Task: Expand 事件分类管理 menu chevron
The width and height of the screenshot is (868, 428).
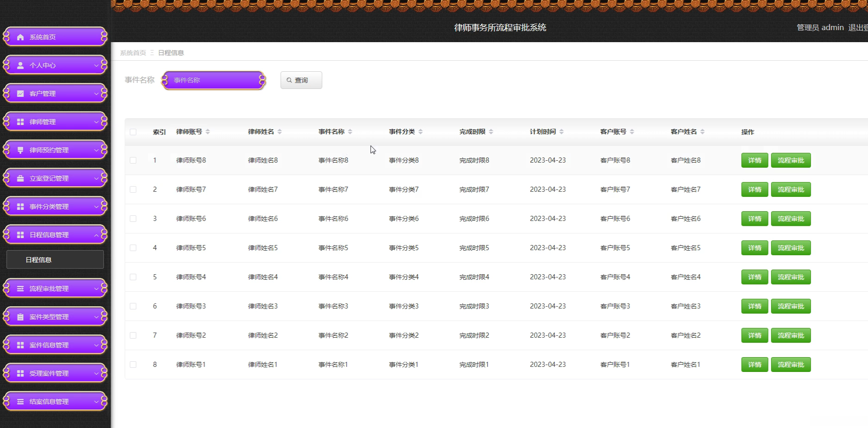Action: tap(96, 207)
